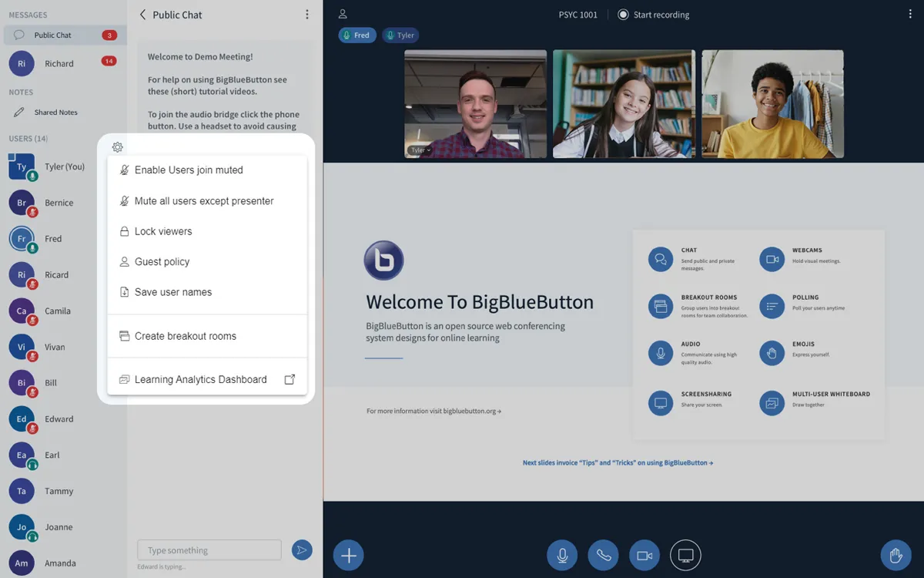Click the BigBlueButton logo on slide
Screen dimensions: 924x578
tap(383, 260)
